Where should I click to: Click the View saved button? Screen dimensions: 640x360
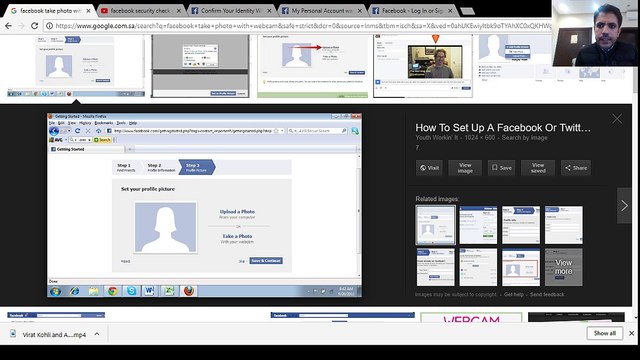point(538,168)
